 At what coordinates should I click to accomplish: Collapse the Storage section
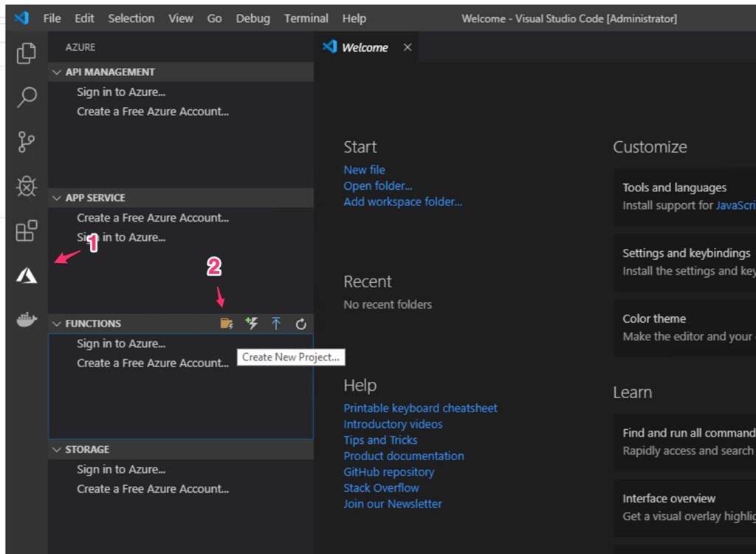86,449
